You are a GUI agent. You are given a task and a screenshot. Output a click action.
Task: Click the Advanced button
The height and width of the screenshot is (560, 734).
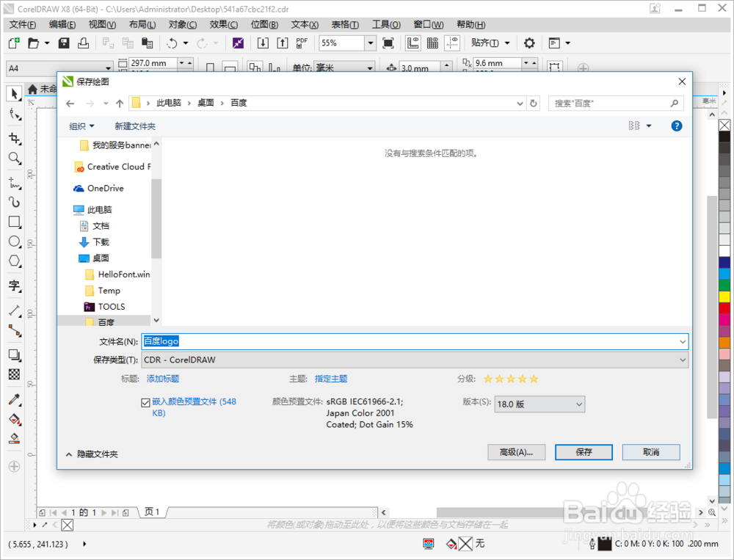[x=516, y=452]
